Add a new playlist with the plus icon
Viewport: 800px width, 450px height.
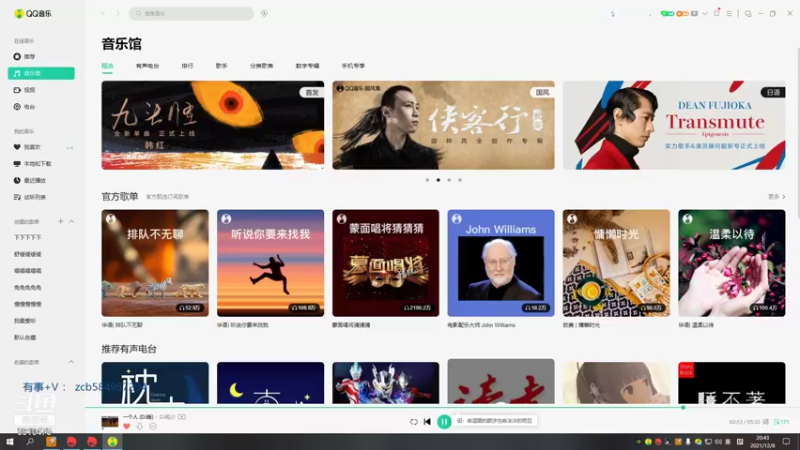pyautogui.click(x=60, y=221)
